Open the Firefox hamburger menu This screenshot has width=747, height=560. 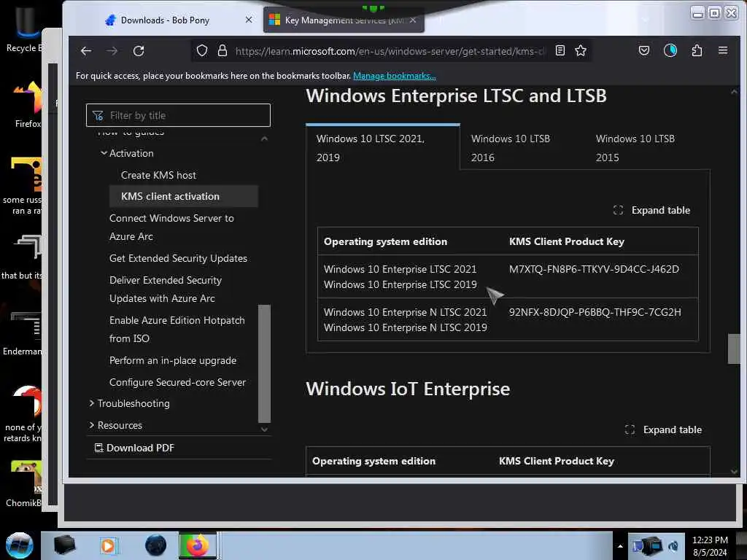(x=723, y=50)
